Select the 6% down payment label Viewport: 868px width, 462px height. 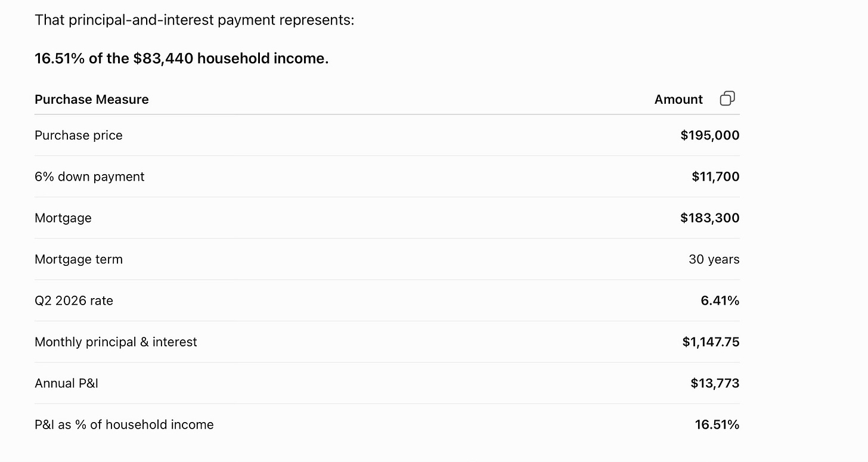click(x=89, y=176)
